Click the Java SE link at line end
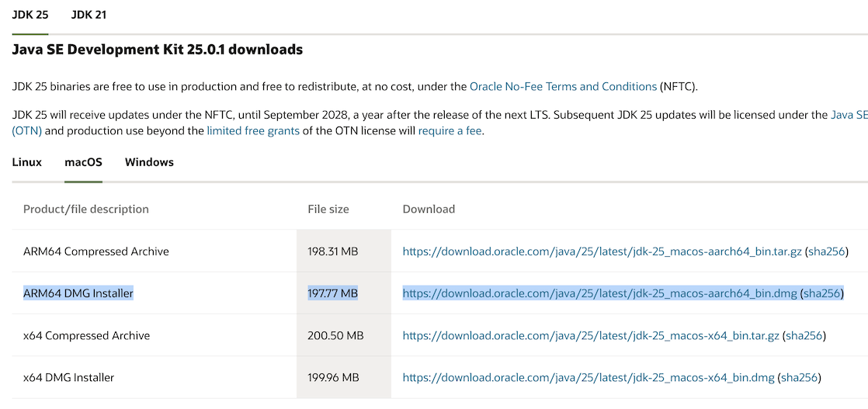This screenshot has height=409, width=868. tap(849, 115)
